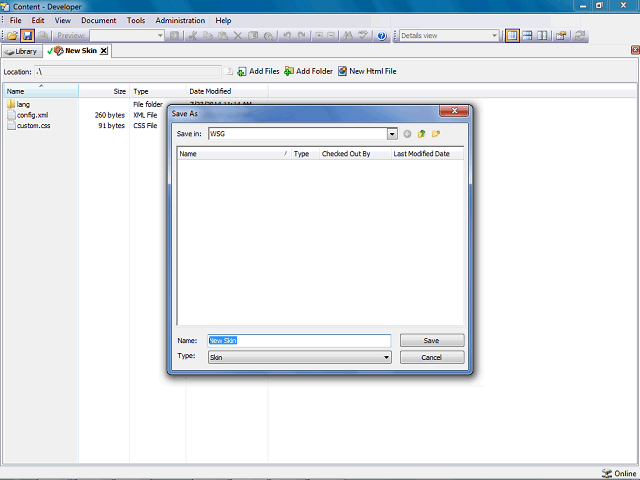Close the New Skin tab with X
This screenshot has height=480, width=640.
pos(104,51)
